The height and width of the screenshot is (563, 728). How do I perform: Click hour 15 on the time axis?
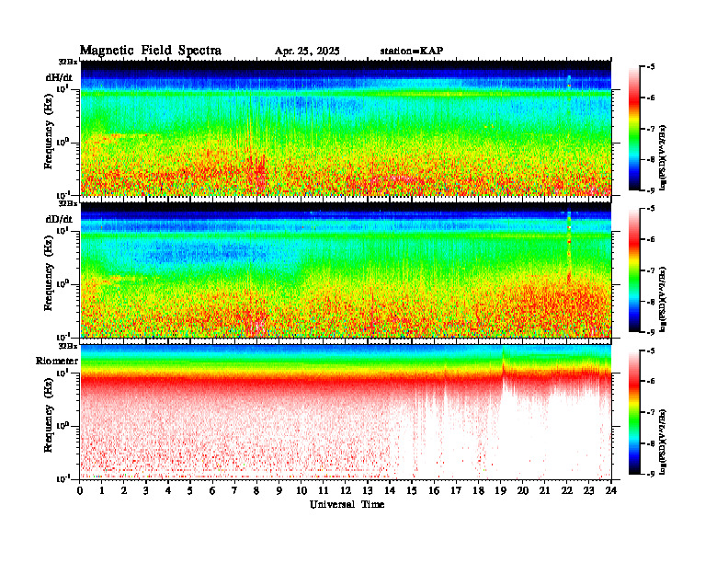pyautogui.click(x=412, y=490)
